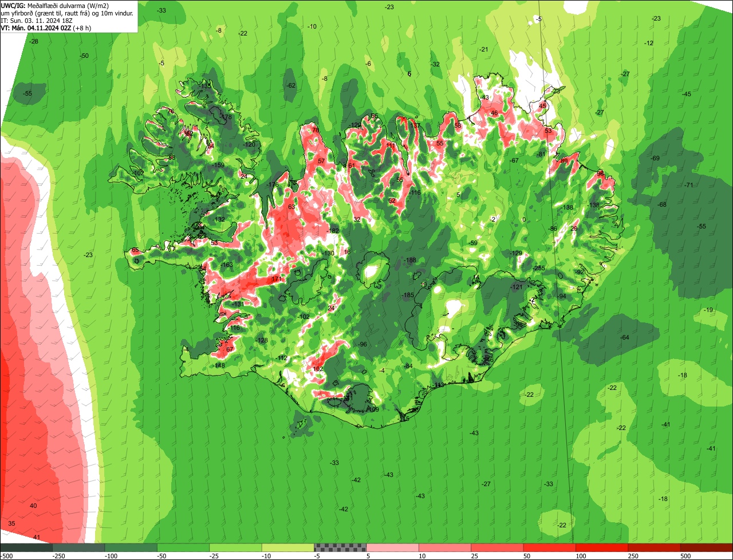Click the -84 value in south Iceland

point(408,366)
